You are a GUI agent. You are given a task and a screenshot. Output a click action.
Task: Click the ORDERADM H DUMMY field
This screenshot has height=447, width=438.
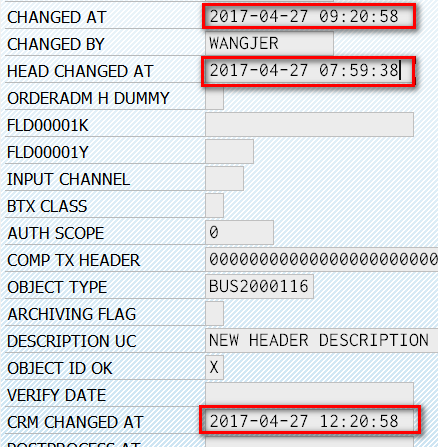214,98
